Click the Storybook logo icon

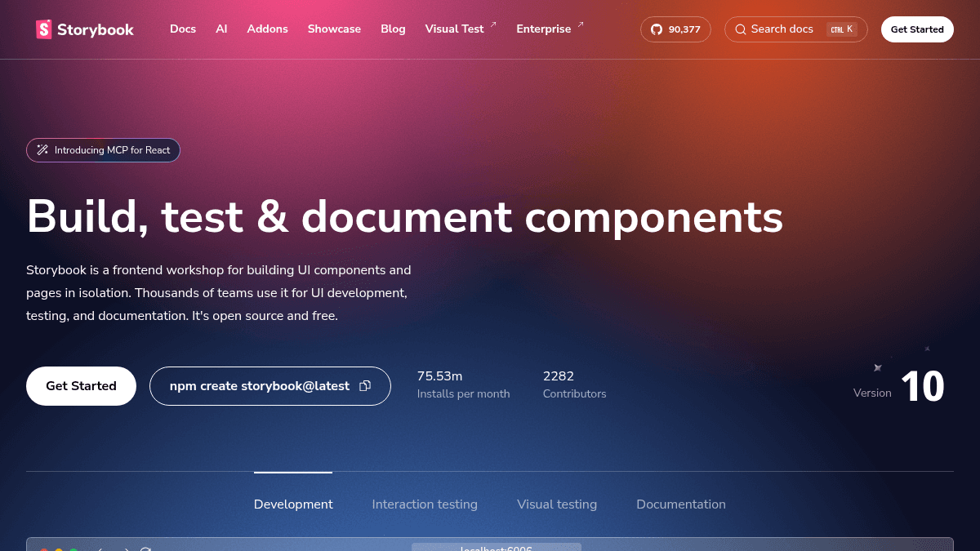(x=44, y=29)
